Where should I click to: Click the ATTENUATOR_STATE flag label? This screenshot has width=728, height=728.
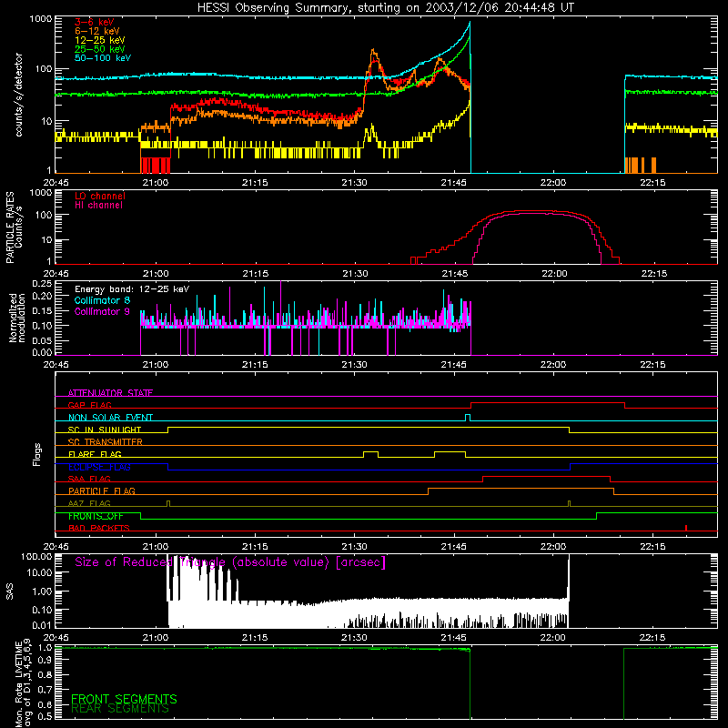110,393
